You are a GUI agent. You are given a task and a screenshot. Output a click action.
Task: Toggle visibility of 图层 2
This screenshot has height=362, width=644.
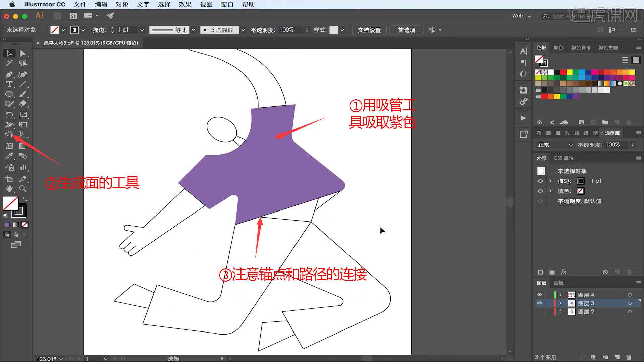pyautogui.click(x=540, y=312)
